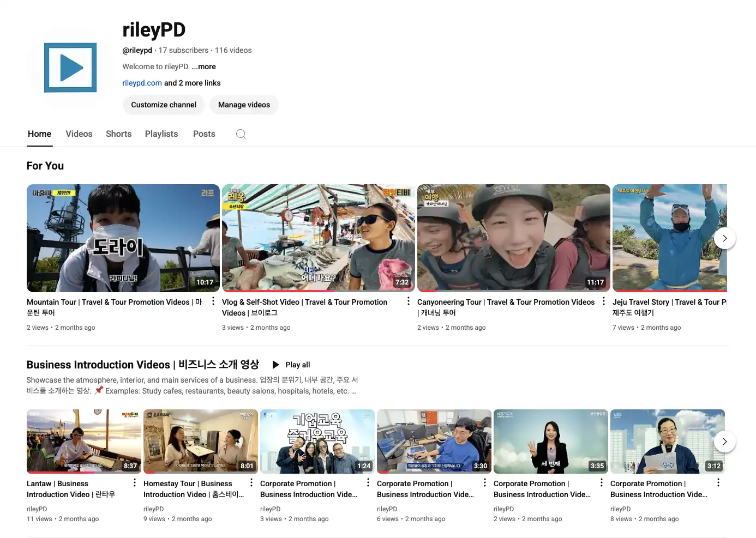This screenshot has width=756, height=538.
Task: Open the Playlists tab
Action: tap(161, 134)
